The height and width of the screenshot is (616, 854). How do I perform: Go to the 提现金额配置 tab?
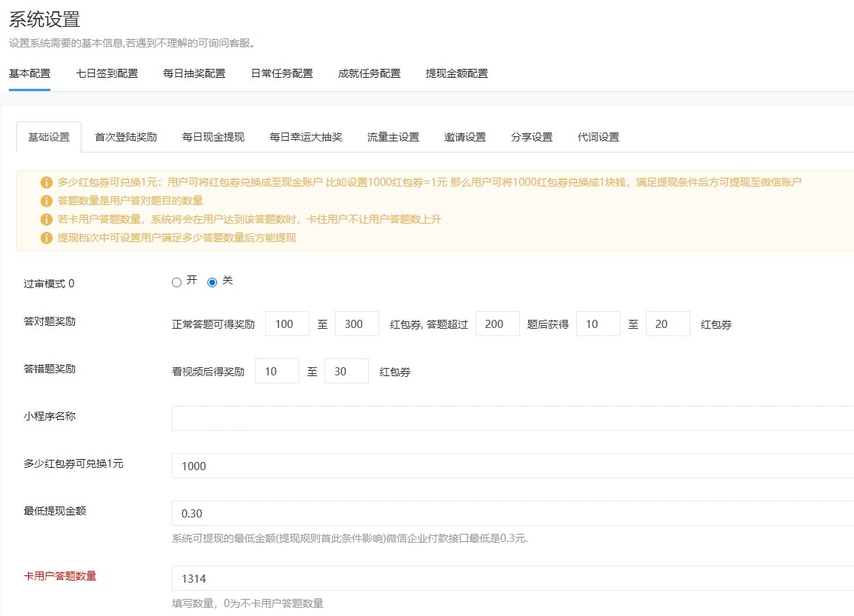coord(456,73)
